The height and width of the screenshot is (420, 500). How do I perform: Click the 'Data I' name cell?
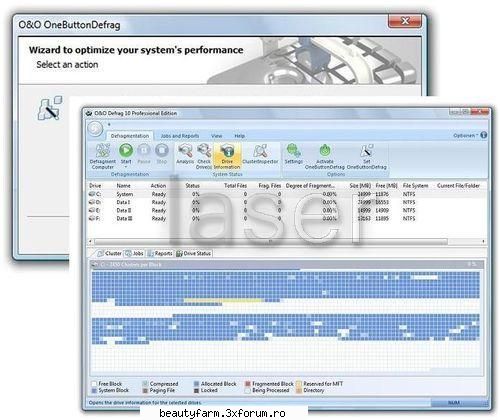click(x=123, y=202)
